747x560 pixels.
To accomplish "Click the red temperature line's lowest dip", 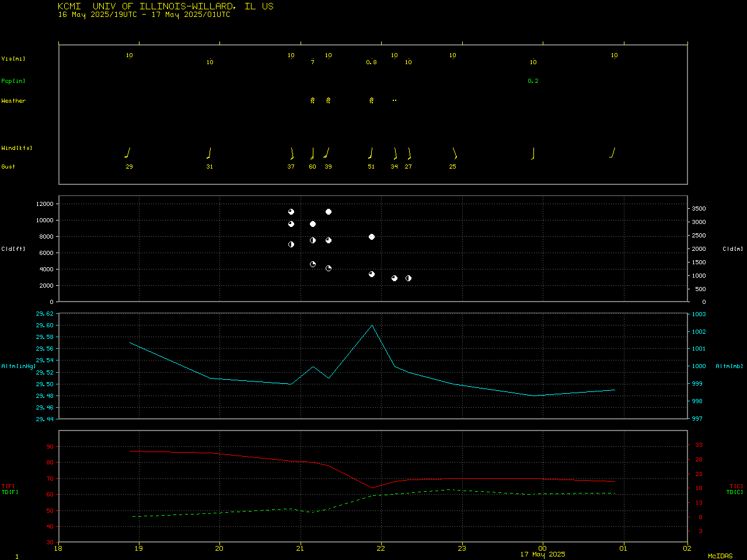I will [372, 488].
